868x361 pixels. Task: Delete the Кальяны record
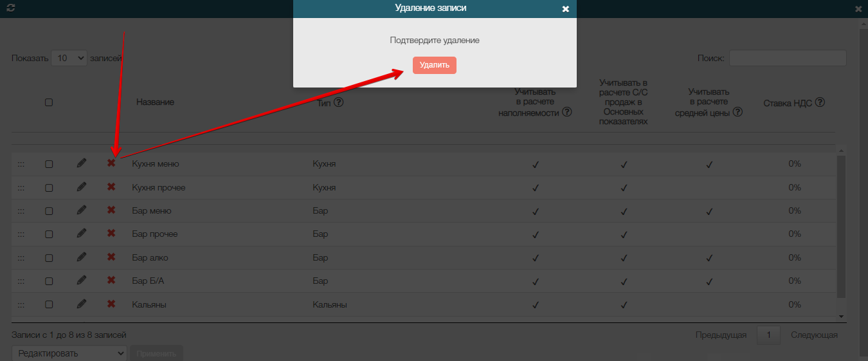[111, 304]
